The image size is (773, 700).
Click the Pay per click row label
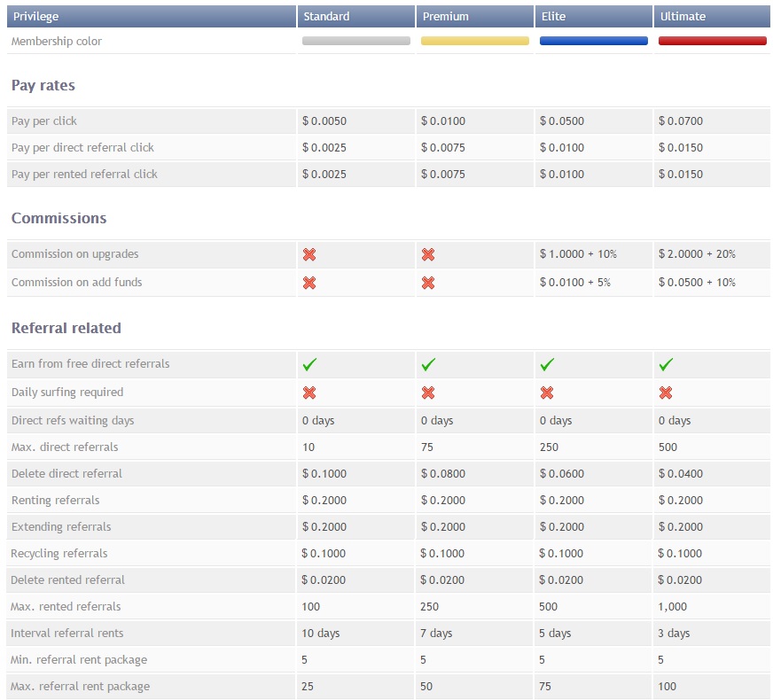click(43, 121)
